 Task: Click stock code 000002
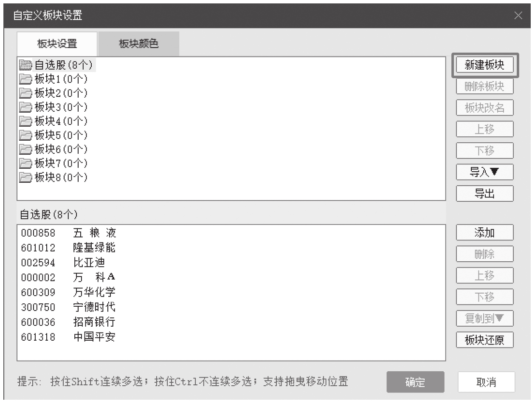pyautogui.click(x=38, y=278)
